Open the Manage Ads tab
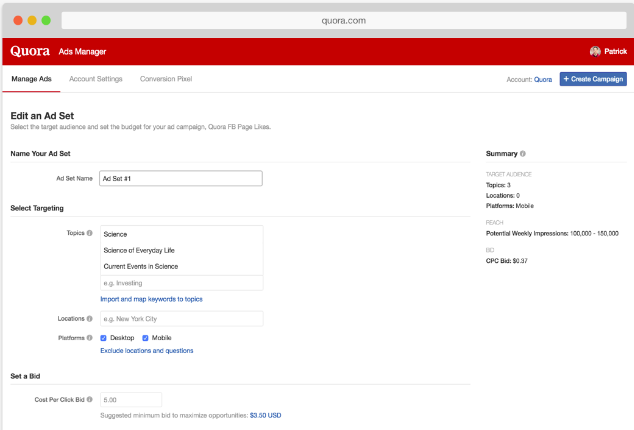This screenshot has width=634, height=430. point(31,79)
